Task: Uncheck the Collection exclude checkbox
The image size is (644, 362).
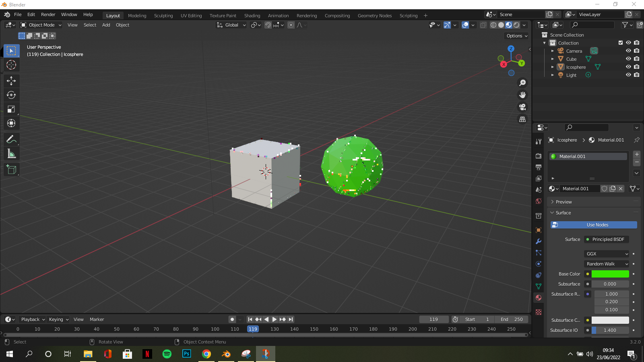Action: tap(621, 43)
